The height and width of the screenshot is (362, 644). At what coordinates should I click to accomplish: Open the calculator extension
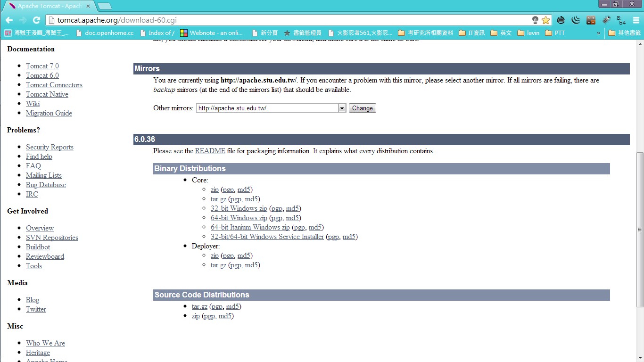(591, 20)
